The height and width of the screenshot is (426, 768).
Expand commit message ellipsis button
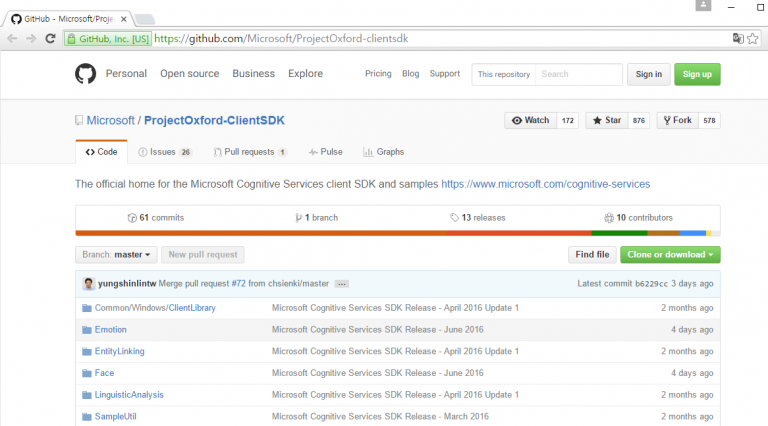pyautogui.click(x=341, y=284)
